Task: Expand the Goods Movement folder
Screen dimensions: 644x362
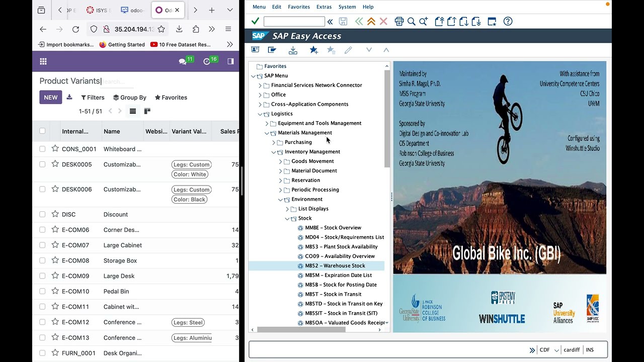Action: click(x=281, y=161)
